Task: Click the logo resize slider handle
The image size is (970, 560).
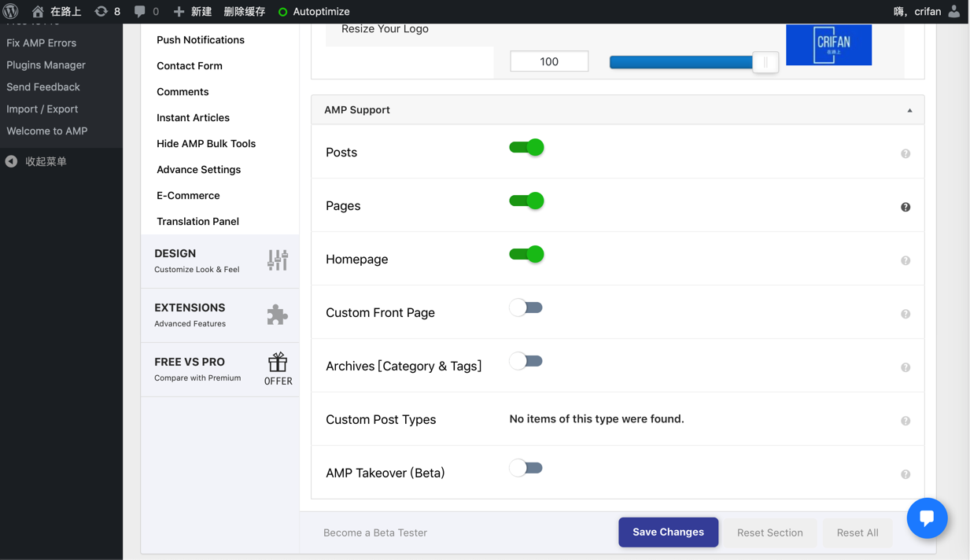Action: coord(765,62)
